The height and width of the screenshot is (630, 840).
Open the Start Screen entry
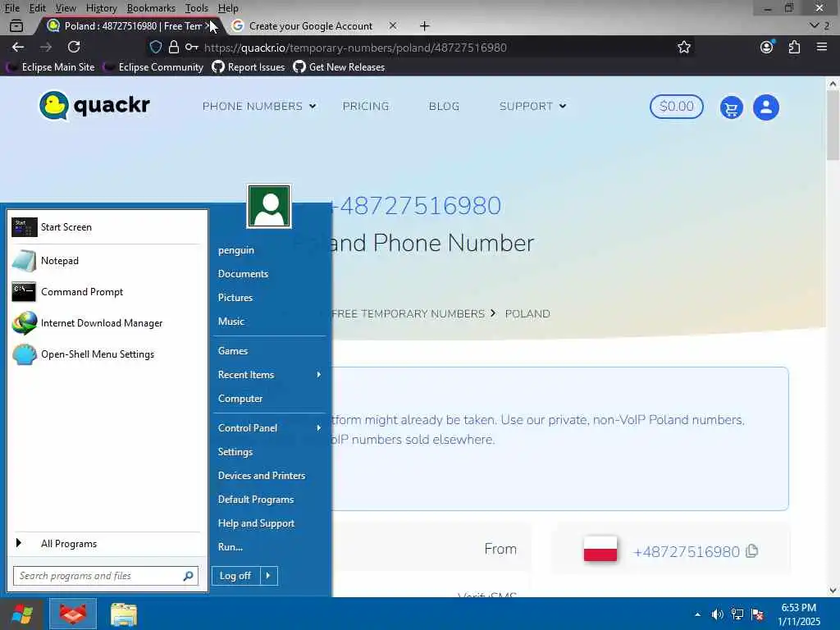coord(106,227)
